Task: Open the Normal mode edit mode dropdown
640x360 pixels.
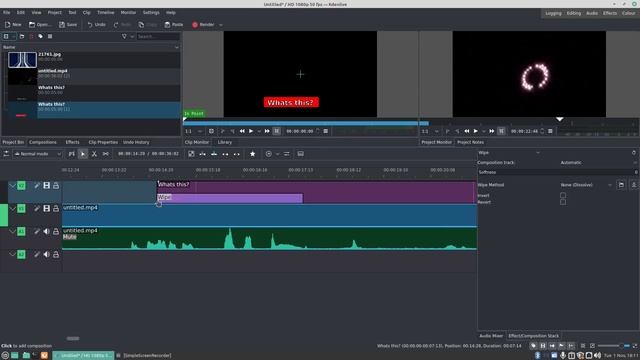Action: coord(38,154)
